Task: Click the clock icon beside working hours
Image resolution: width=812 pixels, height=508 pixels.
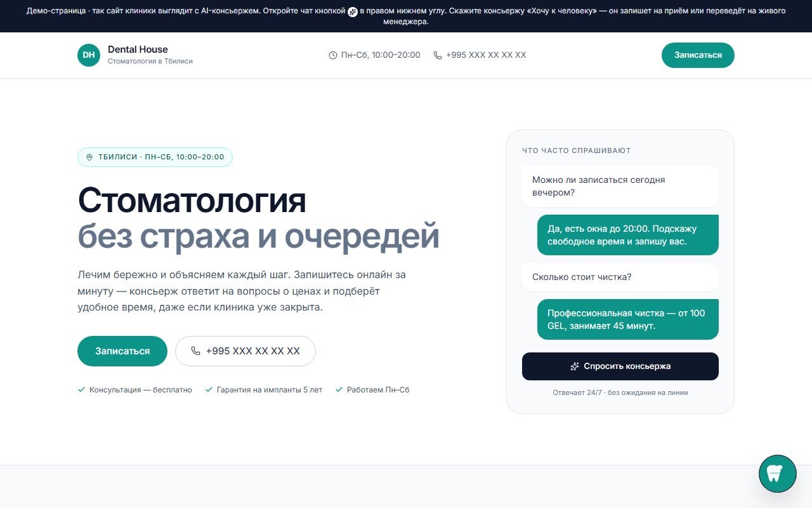Action: 333,55
